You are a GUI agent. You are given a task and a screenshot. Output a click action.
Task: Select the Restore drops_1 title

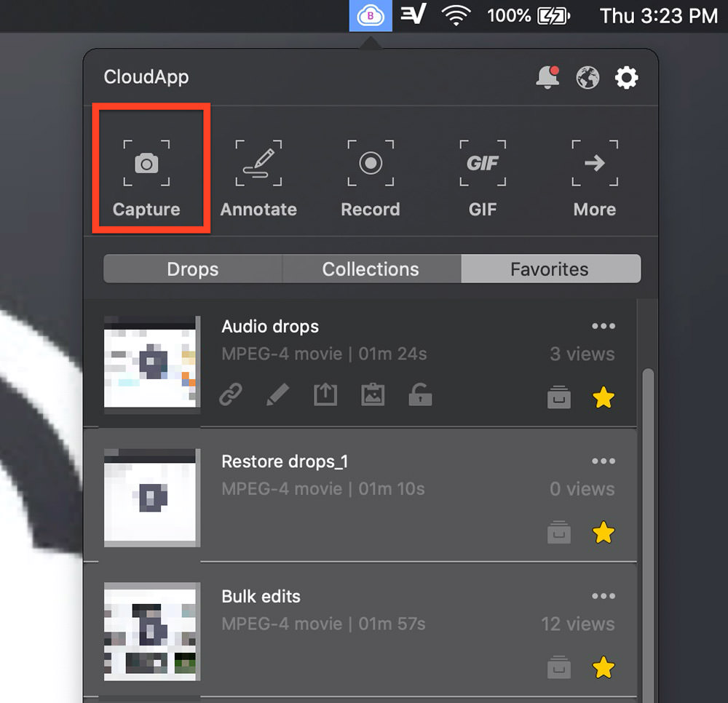click(x=285, y=461)
